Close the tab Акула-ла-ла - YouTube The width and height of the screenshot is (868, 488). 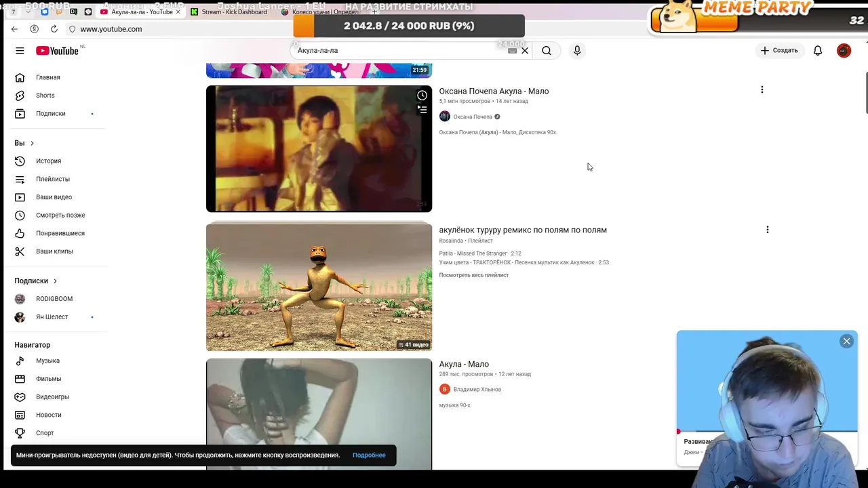178,12
